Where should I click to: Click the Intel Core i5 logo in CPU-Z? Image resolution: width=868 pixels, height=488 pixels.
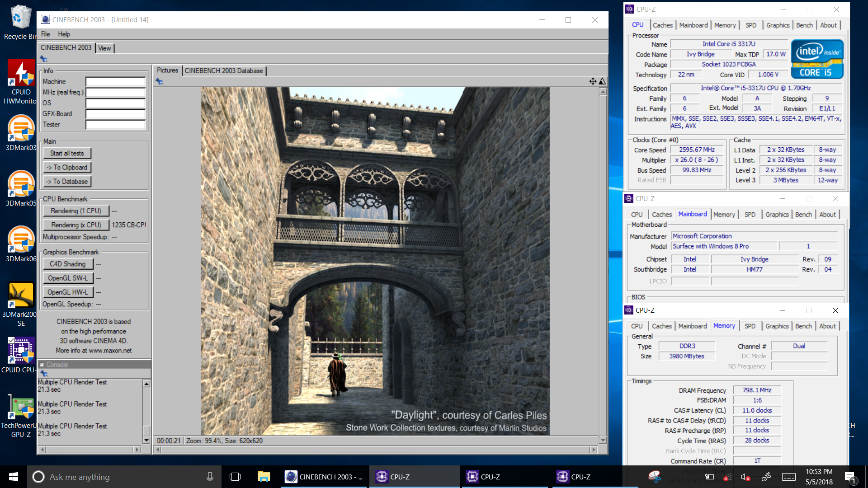click(817, 59)
